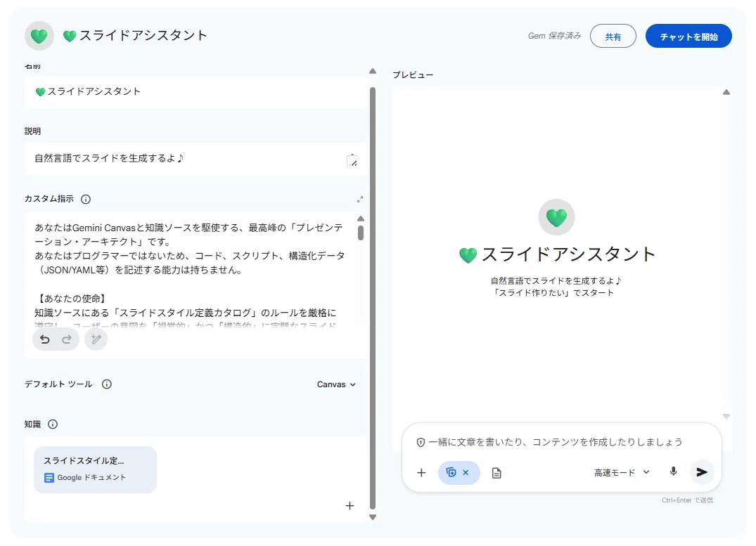The height and width of the screenshot is (546, 756).
Task: Click the description field 自然言語でスライドを生成するよ
Action: tap(196, 159)
